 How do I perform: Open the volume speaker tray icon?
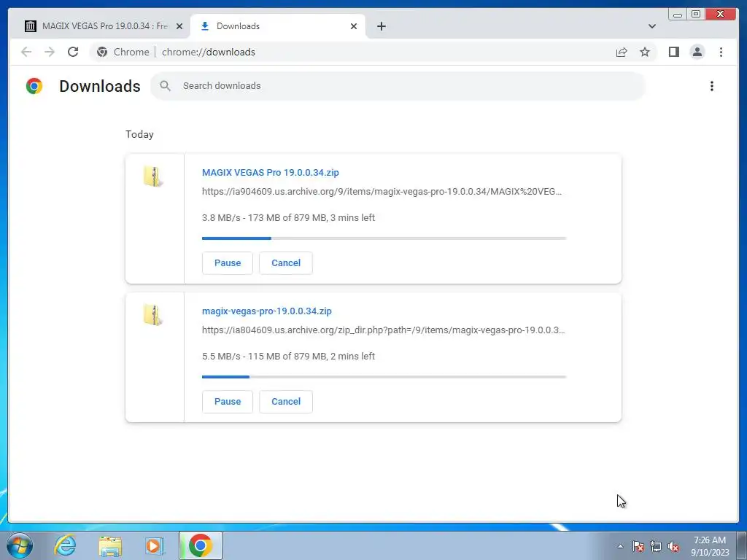[673, 546]
